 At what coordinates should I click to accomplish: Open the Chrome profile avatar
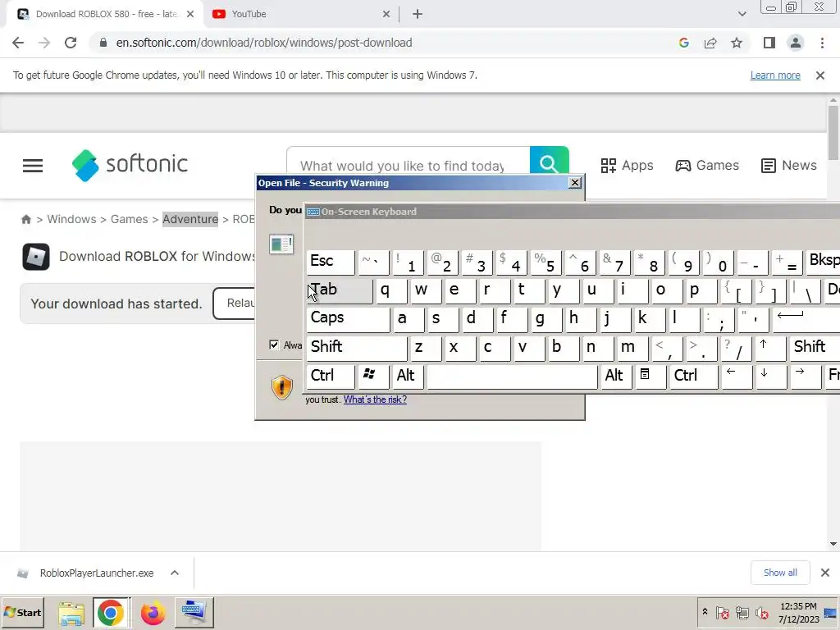[x=796, y=43]
